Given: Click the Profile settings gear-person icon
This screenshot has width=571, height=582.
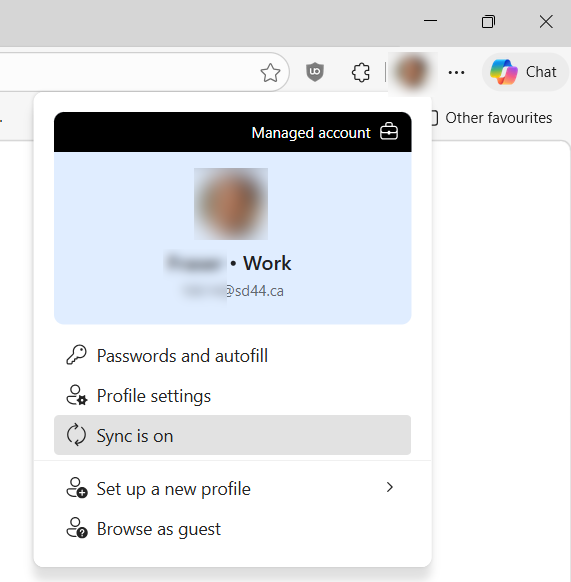Looking at the screenshot, I should pos(76,395).
